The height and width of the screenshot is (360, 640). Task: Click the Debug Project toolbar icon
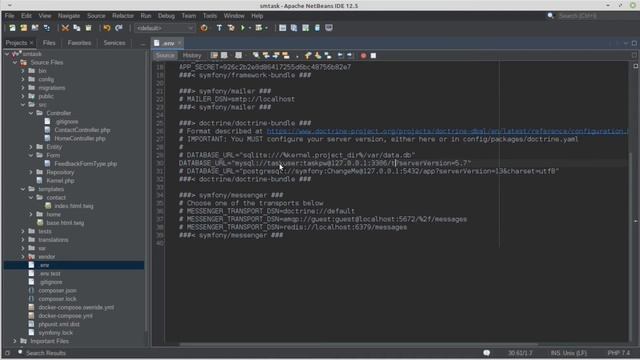258,28
